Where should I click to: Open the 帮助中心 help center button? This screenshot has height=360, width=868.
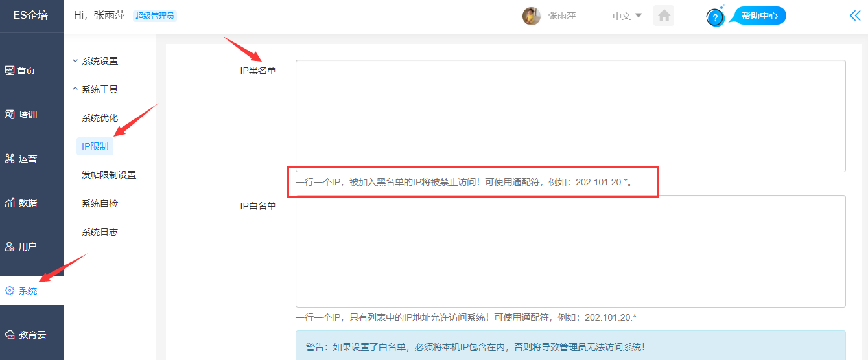pos(758,16)
